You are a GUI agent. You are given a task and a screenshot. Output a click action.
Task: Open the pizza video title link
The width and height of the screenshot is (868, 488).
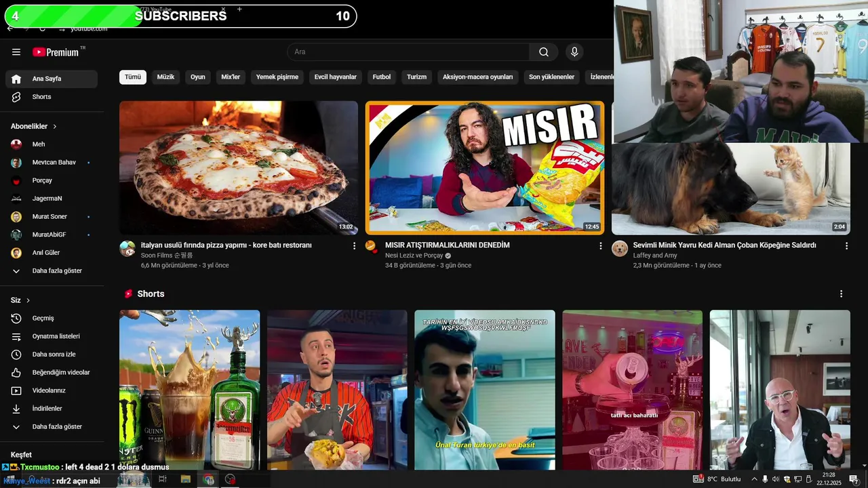(x=226, y=245)
